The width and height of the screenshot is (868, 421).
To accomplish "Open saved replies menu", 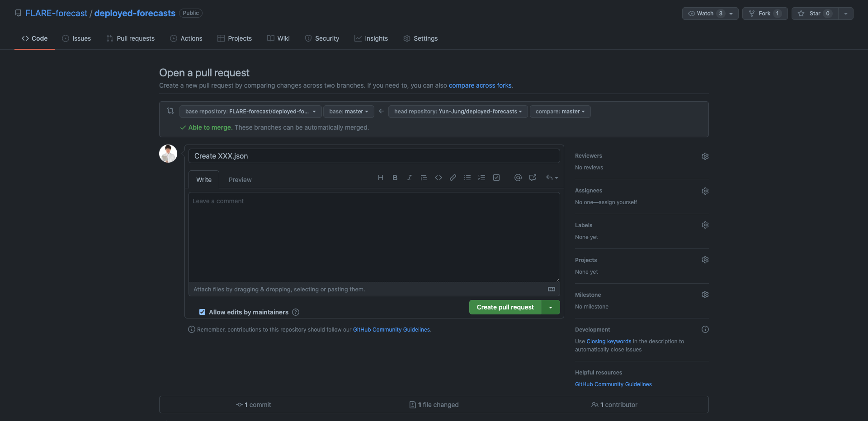I will (x=552, y=178).
